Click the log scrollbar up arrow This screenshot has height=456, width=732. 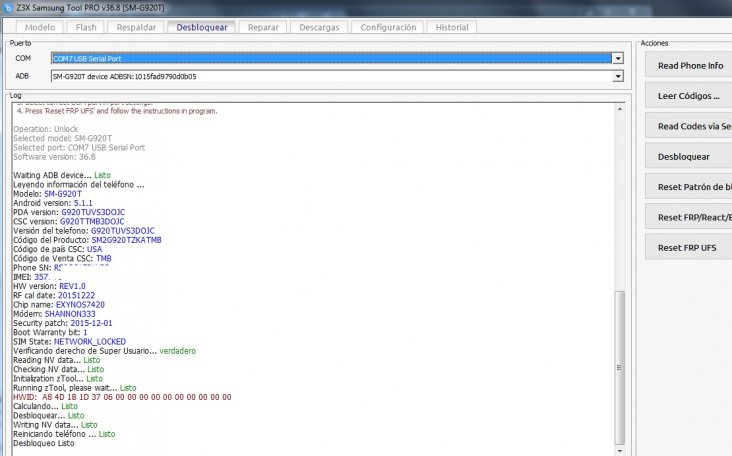(x=619, y=109)
